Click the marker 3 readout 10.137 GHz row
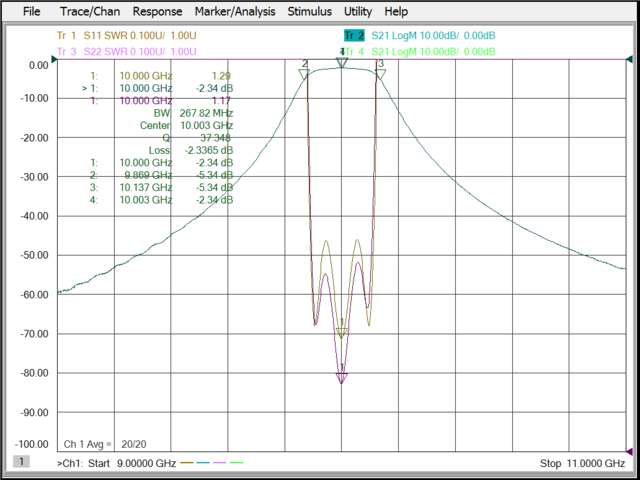 pyautogui.click(x=162, y=187)
